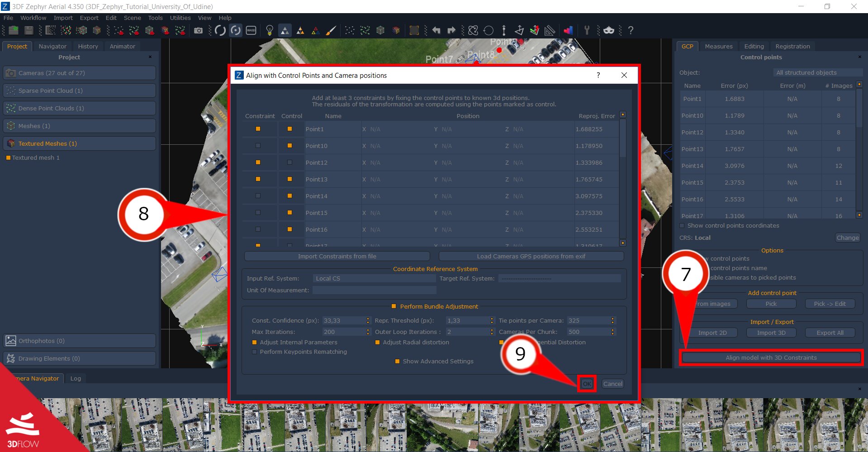Adjust the Cameras Per Chunk stepper
Image resolution: width=868 pixels, height=452 pixels.
613,332
